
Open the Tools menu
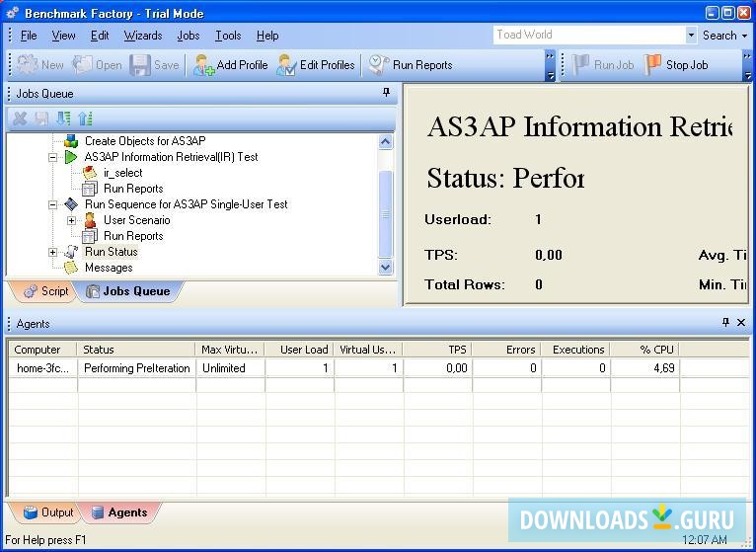point(228,36)
